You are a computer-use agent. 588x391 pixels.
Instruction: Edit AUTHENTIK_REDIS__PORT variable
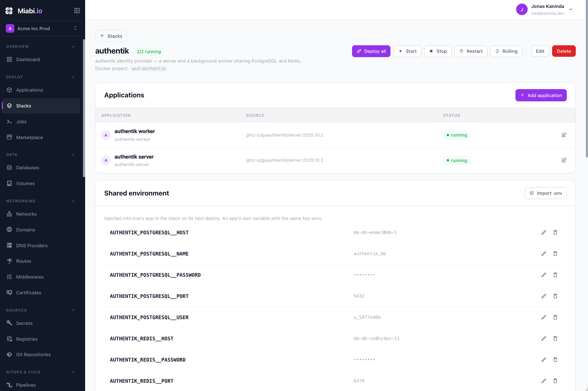544,381
